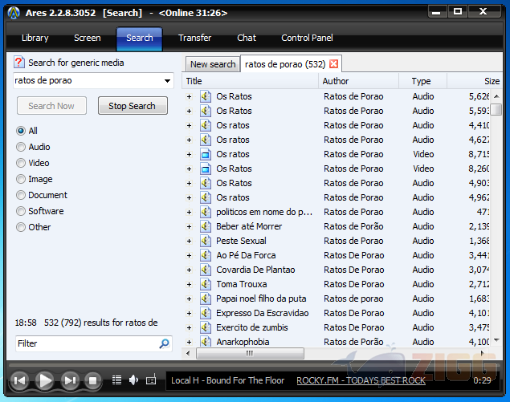
Task: Click audio icon for Anarkophobia
Action: (x=206, y=341)
